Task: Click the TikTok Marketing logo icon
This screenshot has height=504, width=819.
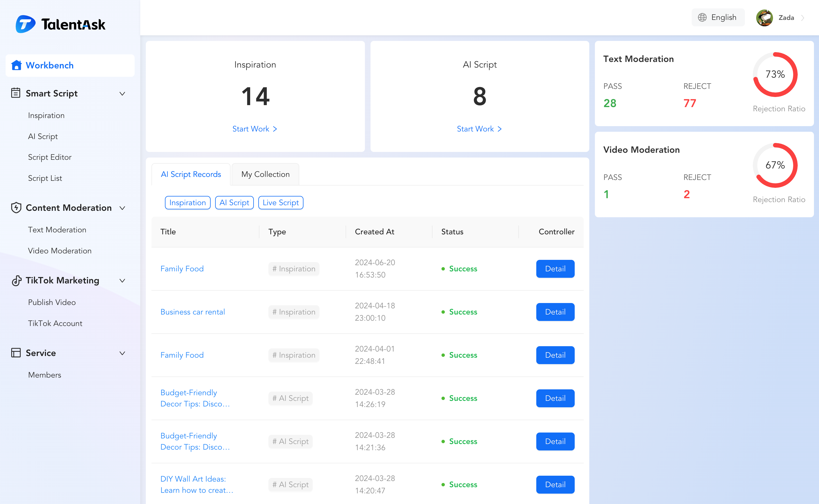Action: [x=16, y=281]
